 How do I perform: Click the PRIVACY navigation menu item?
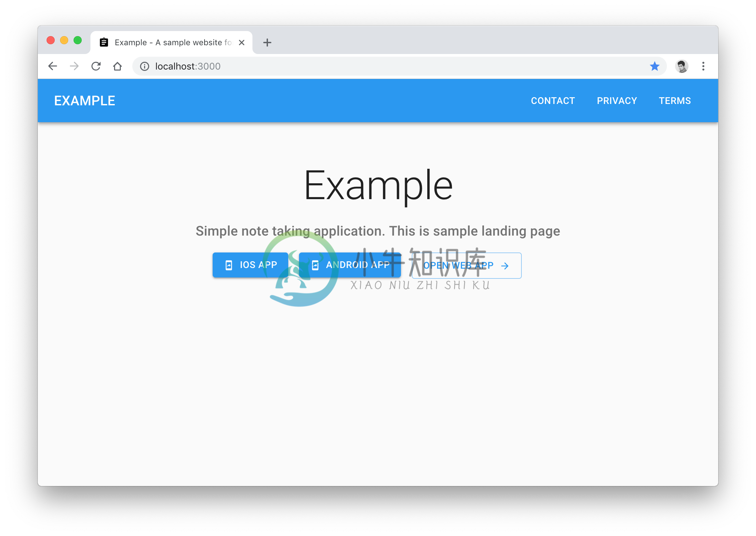pos(616,101)
